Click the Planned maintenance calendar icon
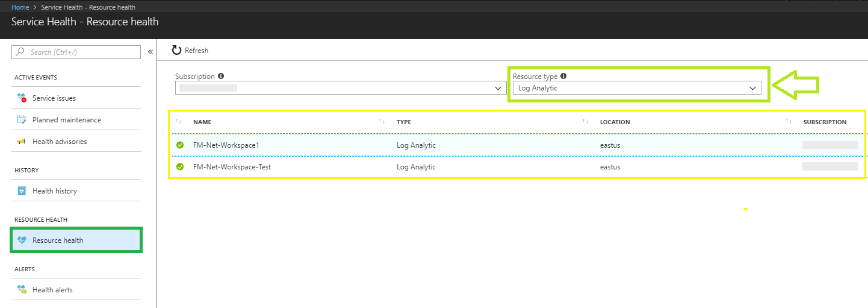868x308 pixels. coord(22,120)
